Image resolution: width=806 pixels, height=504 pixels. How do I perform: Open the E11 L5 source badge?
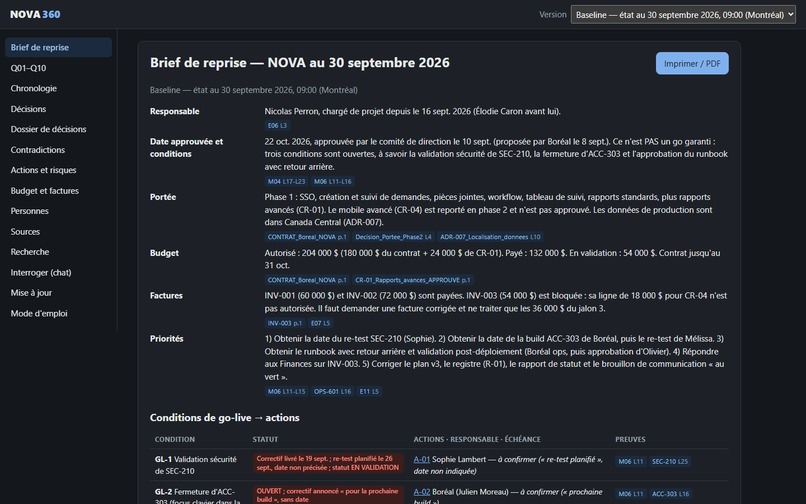click(x=369, y=391)
